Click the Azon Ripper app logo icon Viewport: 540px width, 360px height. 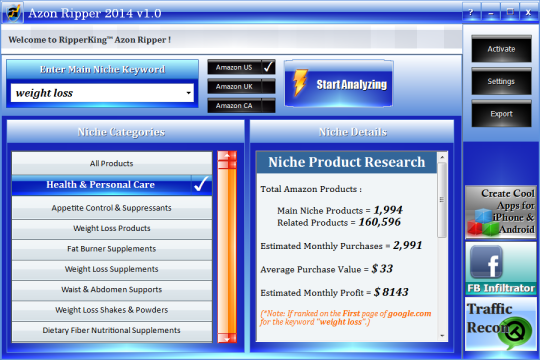pyautogui.click(x=13, y=13)
